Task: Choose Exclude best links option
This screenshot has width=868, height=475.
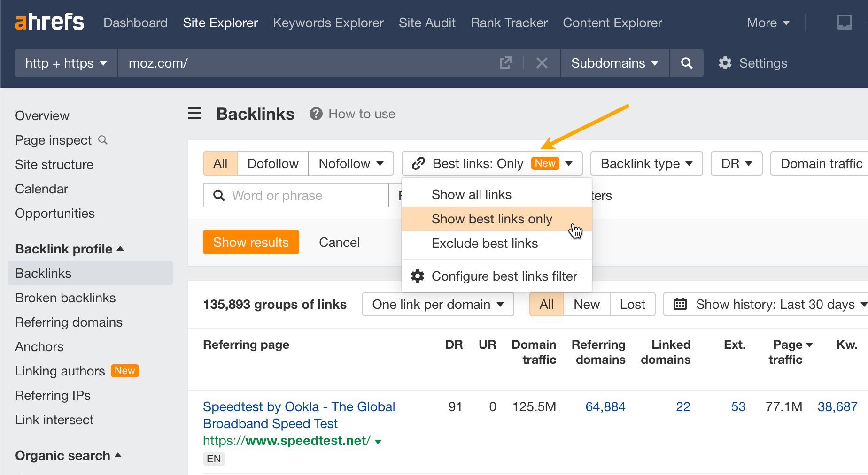Action: pos(484,243)
